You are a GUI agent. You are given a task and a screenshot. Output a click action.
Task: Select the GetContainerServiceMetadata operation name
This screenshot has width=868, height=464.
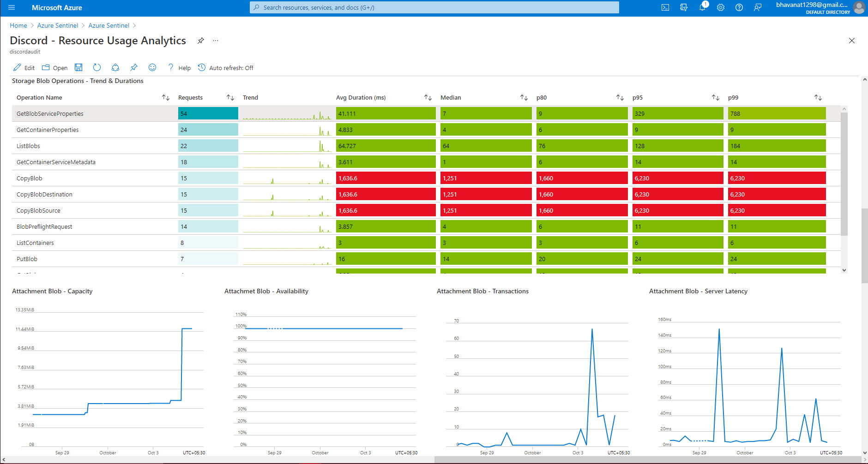point(56,162)
